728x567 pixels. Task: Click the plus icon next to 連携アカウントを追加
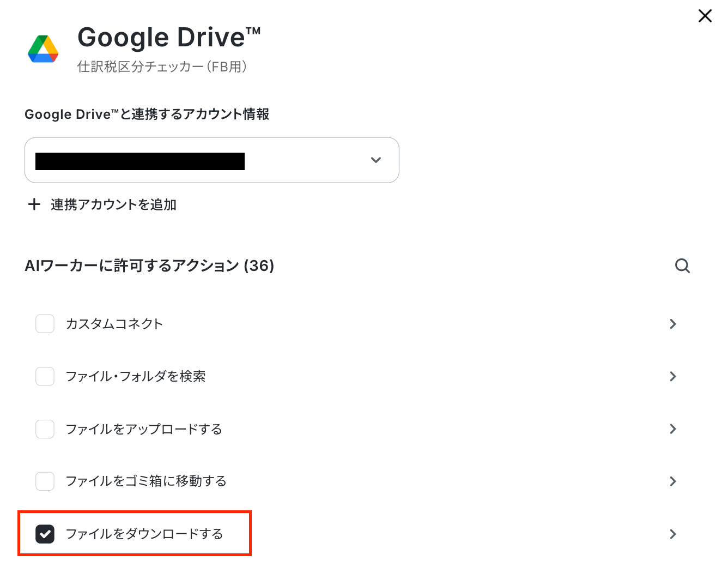coord(34,204)
